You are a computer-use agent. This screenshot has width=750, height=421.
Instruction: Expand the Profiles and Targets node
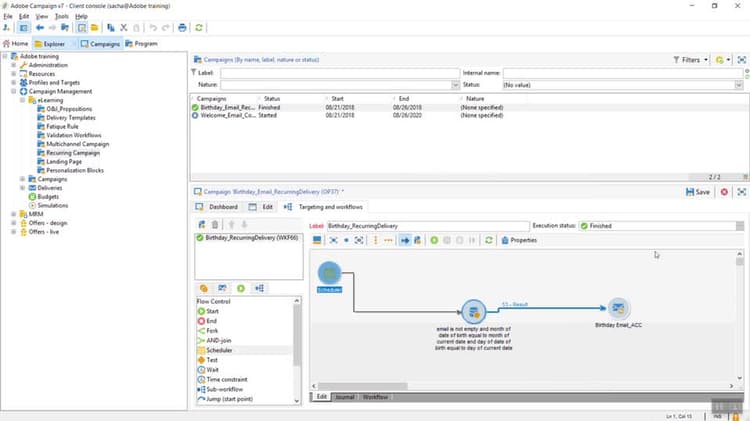[x=14, y=82]
